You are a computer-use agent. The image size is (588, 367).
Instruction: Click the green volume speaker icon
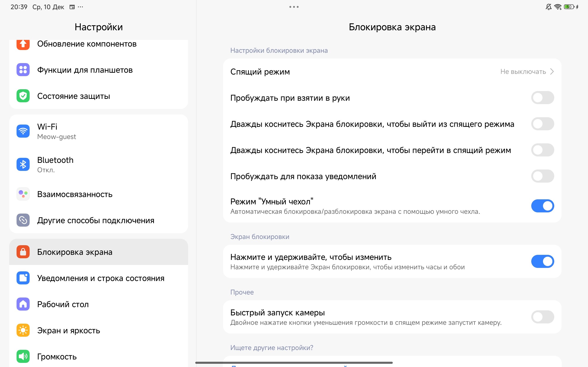23,356
